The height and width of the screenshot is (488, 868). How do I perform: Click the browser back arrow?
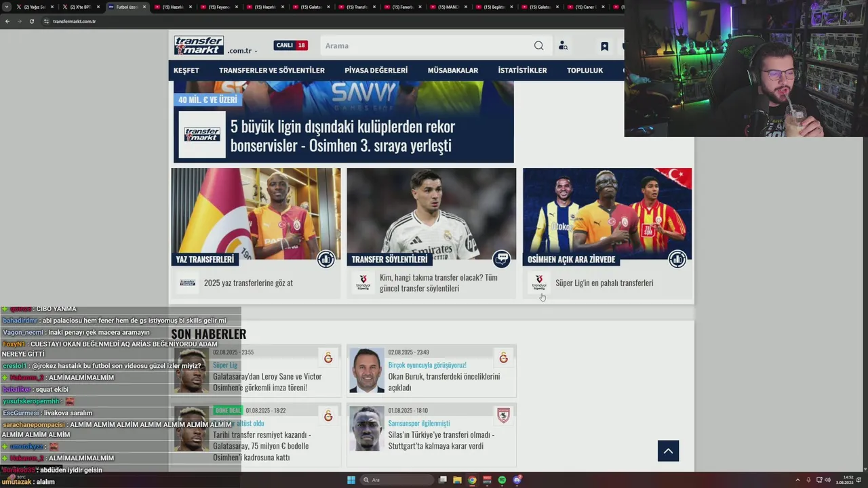[x=7, y=21]
